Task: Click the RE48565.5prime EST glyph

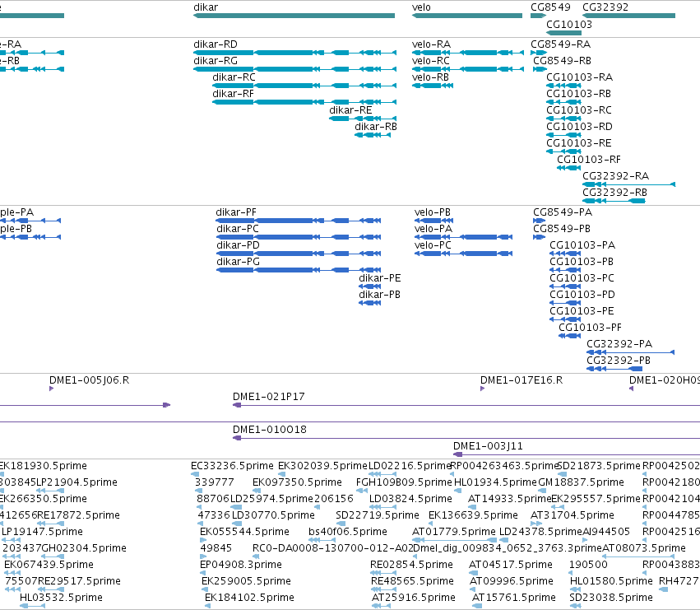Action: pos(383,590)
